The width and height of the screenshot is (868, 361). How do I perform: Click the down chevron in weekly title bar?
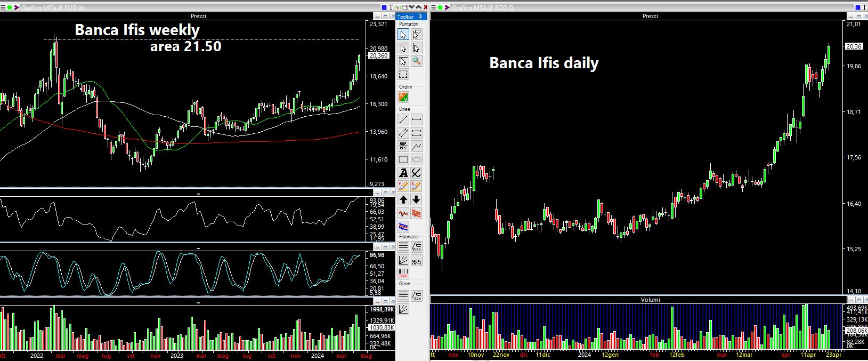pos(411,7)
